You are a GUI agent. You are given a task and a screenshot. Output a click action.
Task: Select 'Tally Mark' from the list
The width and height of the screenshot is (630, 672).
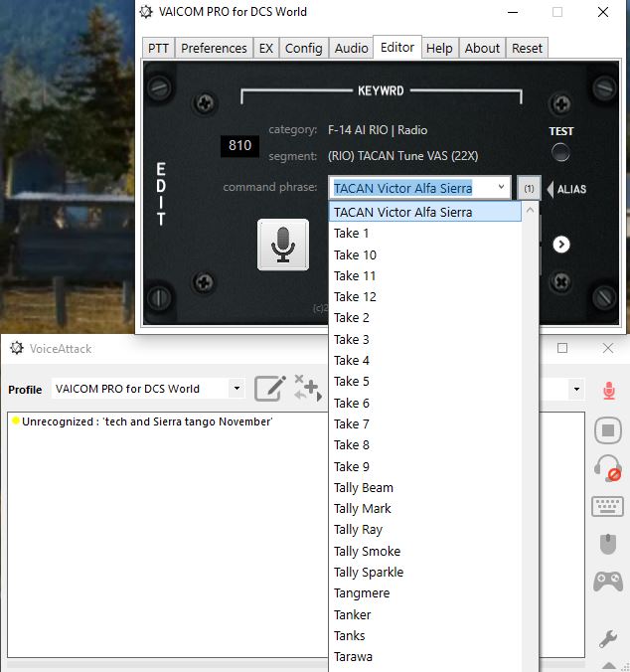pyautogui.click(x=425, y=508)
